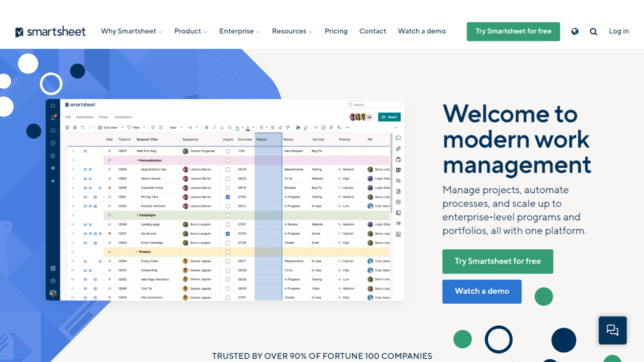The height and width of the screenshot is (362, 644).
Task: Click the fill color bucket swatch
Action: [237, 127]
